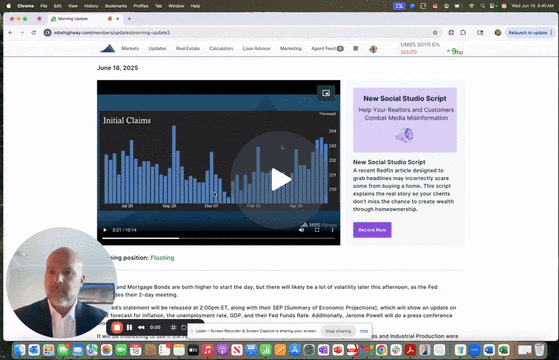Rewind the Loom recording
Screen dimensions: 559x360
point(141,327)
